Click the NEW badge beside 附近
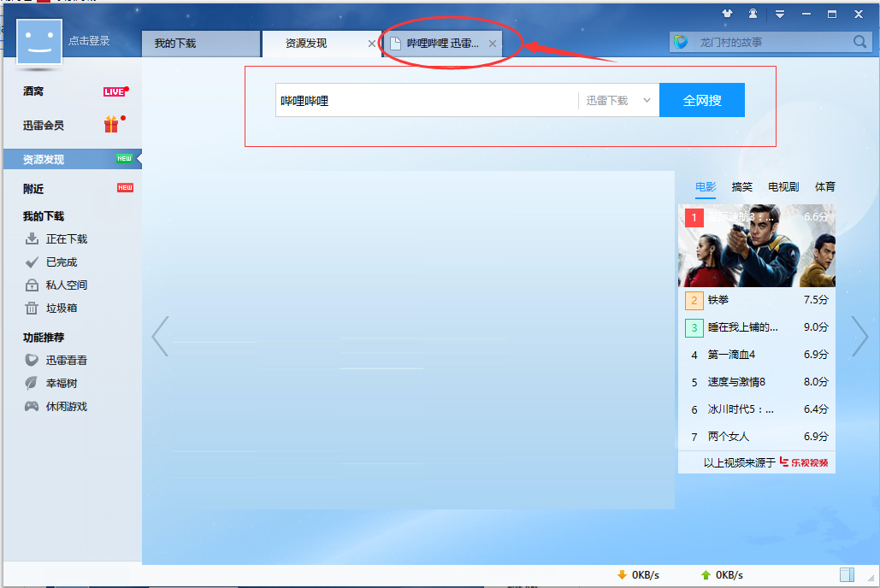This screenshot has height=588, width=880. coord(125,187)
